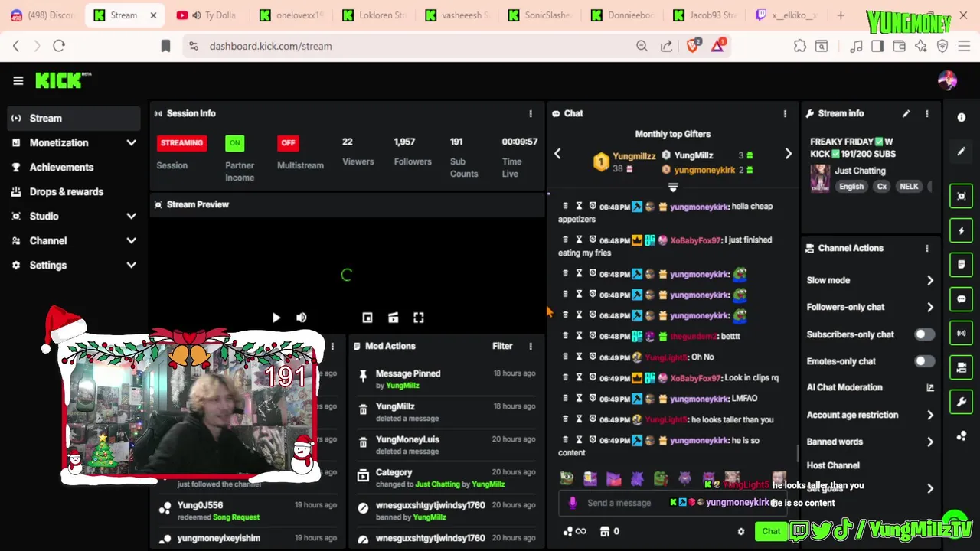980x551 pixels.
Task: Click the Kick logo
Action: [x=63, y=80]
